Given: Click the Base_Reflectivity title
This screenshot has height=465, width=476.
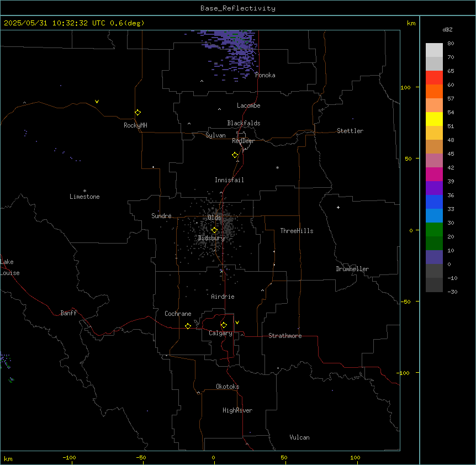Looking at the screenshot, I should pos(238,8).
